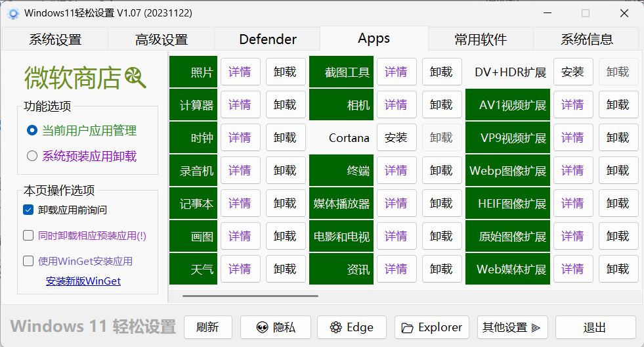This screenshot has width=644, height=347.
Task: Switch to the 高级设置 tab
Action: point(161,39)
